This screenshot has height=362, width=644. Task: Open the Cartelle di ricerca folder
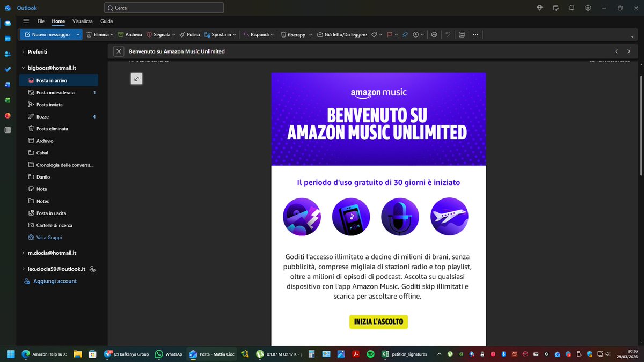click(58, 225)
